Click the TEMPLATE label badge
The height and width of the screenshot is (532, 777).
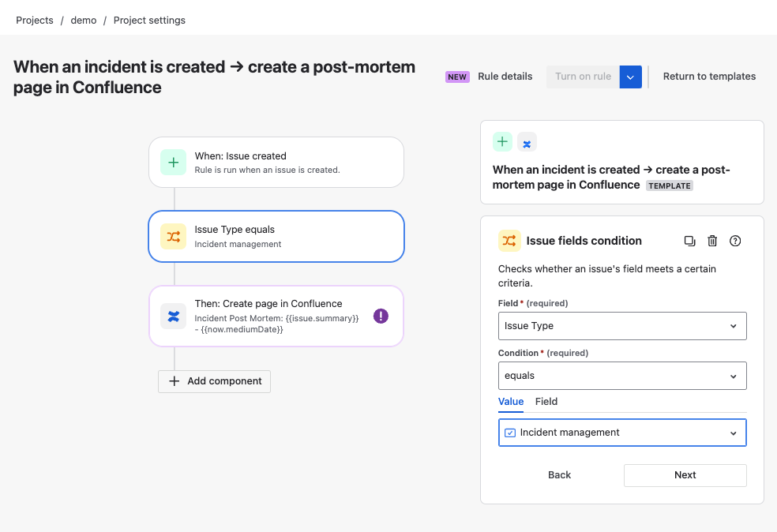(x=670, y=185)
